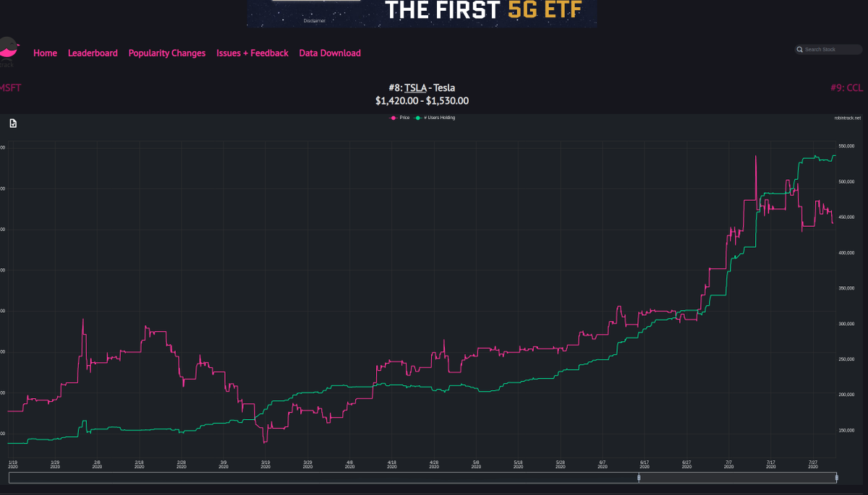Click the 5G ETF banner advertisement

422,13
